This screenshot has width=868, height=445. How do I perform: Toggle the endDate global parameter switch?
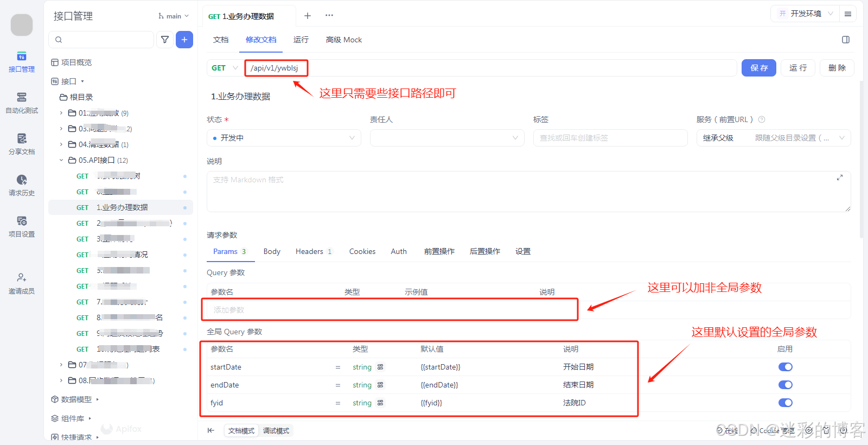[x=786, y=385]
